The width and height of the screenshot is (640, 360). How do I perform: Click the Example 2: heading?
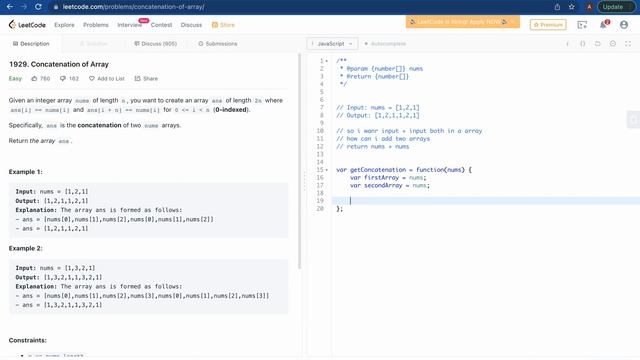coord(25,248)
